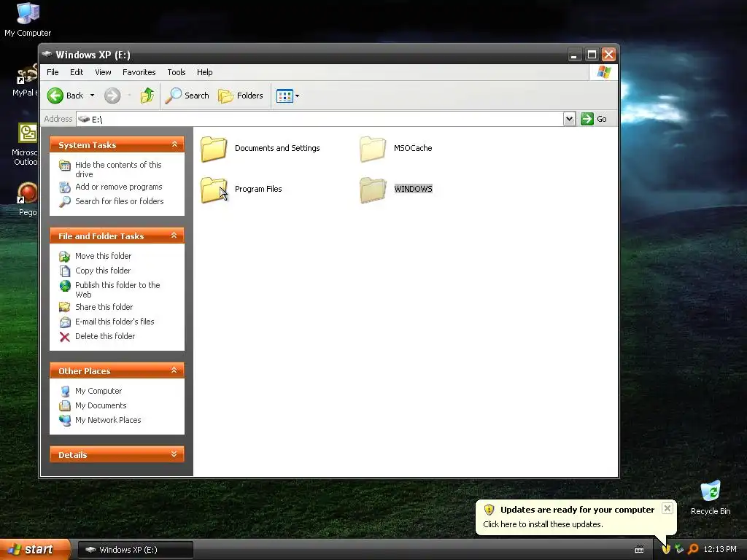Click the Safely Remove Hardware tray icon
Viewport: 747px width, 560px height.
pos(679,549)
